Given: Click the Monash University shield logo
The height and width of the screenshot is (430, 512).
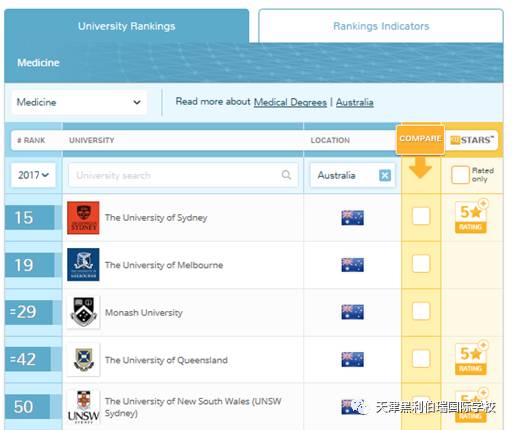Looking at the screenshot, I should (83, 312).
